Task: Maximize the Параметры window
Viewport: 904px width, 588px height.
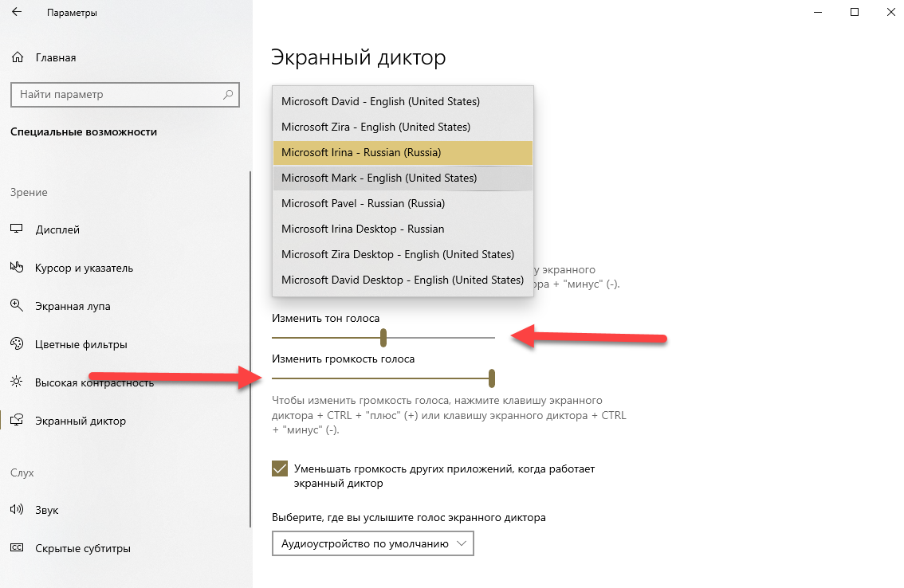Action: [855, 12]
